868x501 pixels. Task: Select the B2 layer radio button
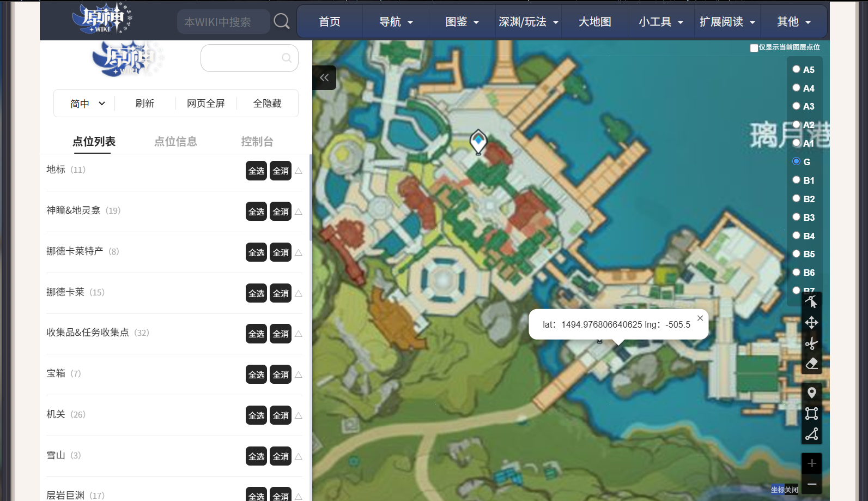(x=796, y=198)
